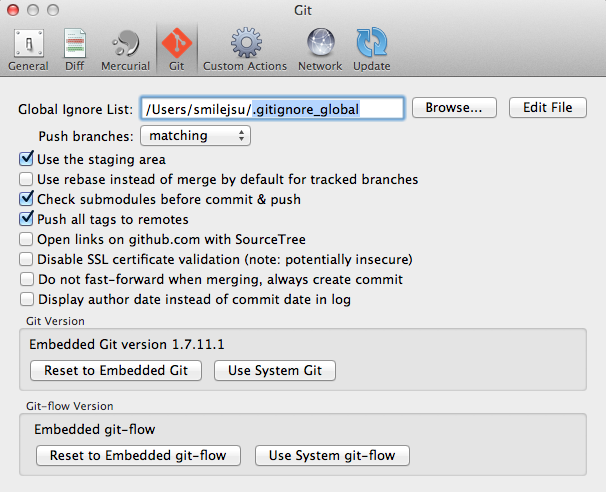Click the Global Ignore List label
Screen dimensions: 606x492
(x=75, y=109)
